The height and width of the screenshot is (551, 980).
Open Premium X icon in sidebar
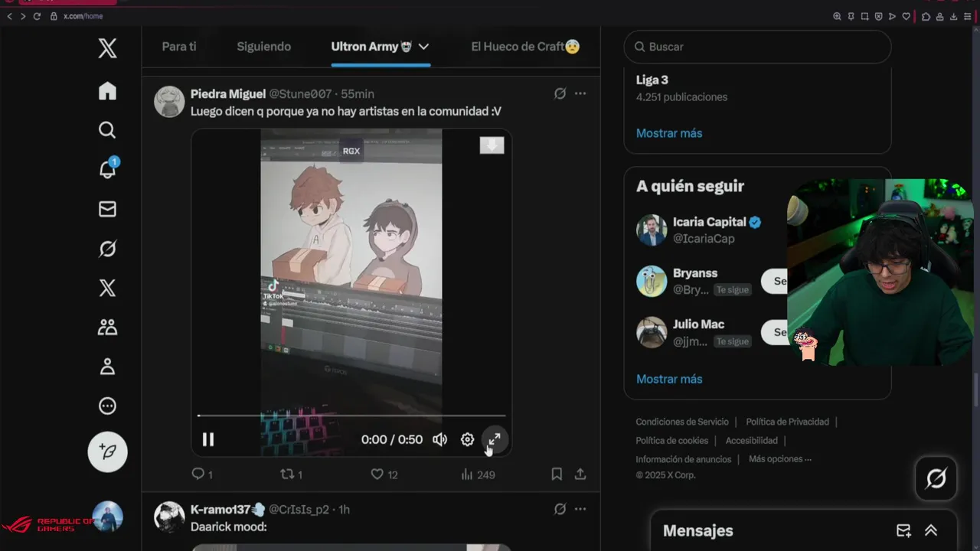tap(107, 288)
